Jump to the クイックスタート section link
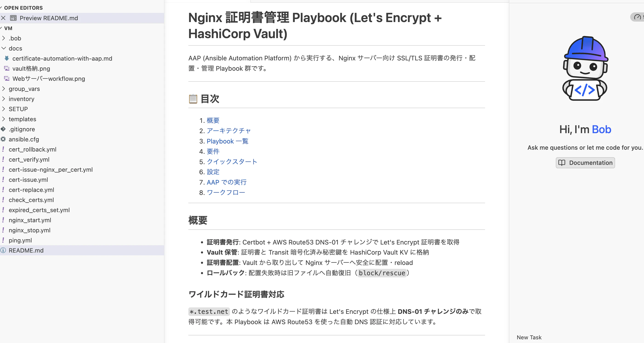The height and width of the screenshot is (343, 644). tap(232, 162)
